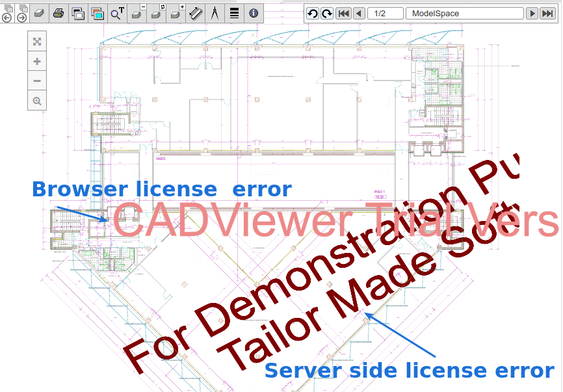Fit drawing to screen with zoom extents
Image resolution: width=563 pixels, height=392 pixels.
[37, 42]
